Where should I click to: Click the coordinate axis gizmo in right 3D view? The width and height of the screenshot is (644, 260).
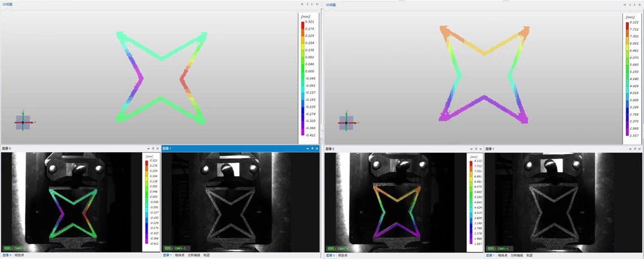pyautogui.click(x=347, y=122)
